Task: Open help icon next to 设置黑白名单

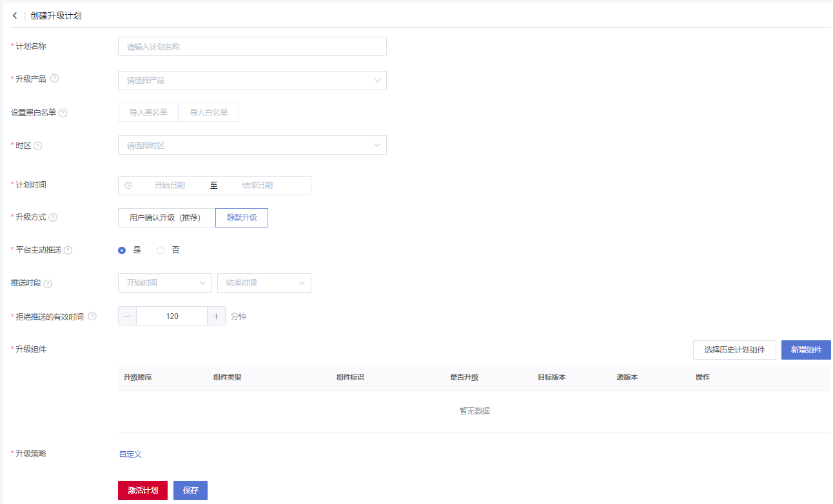Action: tap(63, 113)
